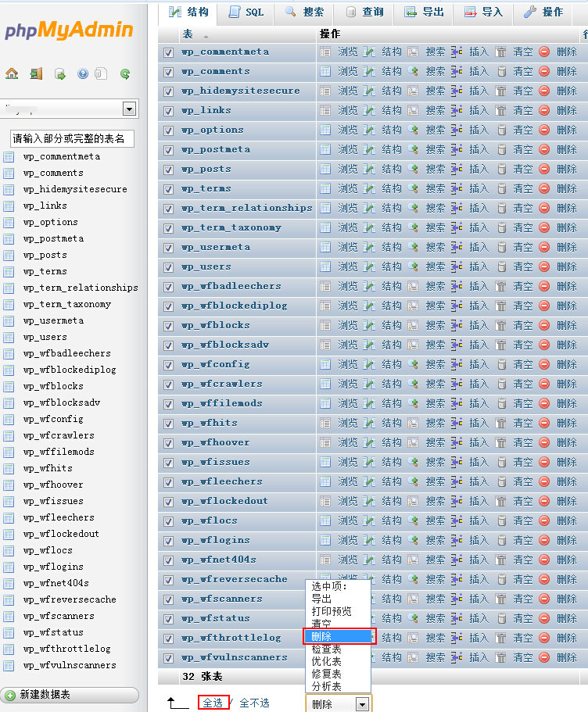Uncheck the wp_comments table checkbox
588x712 pixels.
point(168,72)
